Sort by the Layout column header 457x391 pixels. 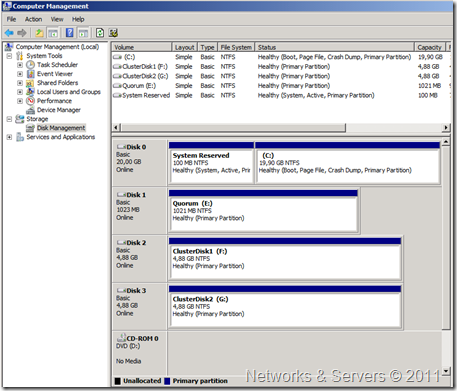coord(185,47)
